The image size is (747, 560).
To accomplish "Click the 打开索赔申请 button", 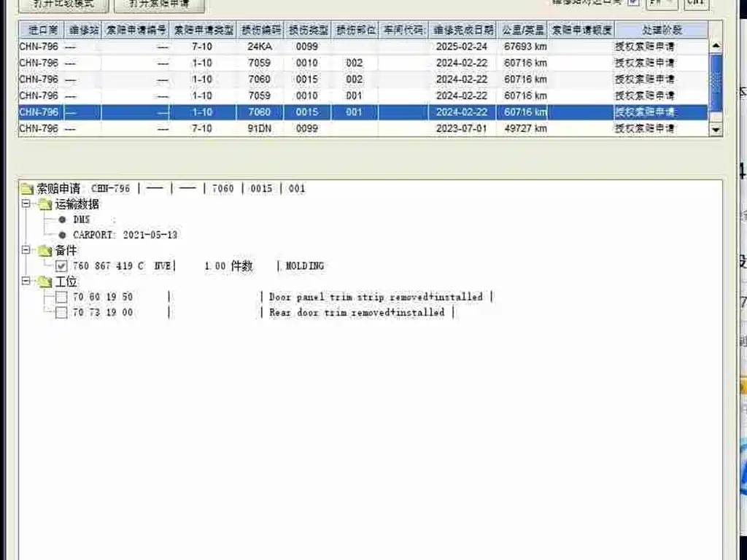I will 160,5.
